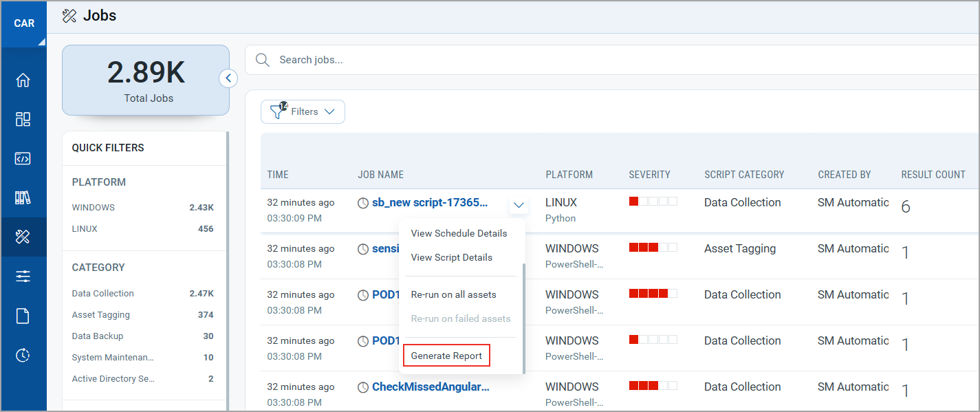Click severity bar of CheckMissedAngular row
980x412 pixels.
click(x=653, y=385)
